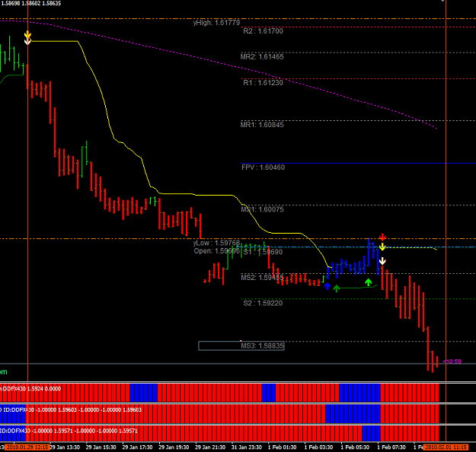Viewport: 476px width, 452px height.
Task: Click the blue up arrow signal marker
Action: coord(327,286)
